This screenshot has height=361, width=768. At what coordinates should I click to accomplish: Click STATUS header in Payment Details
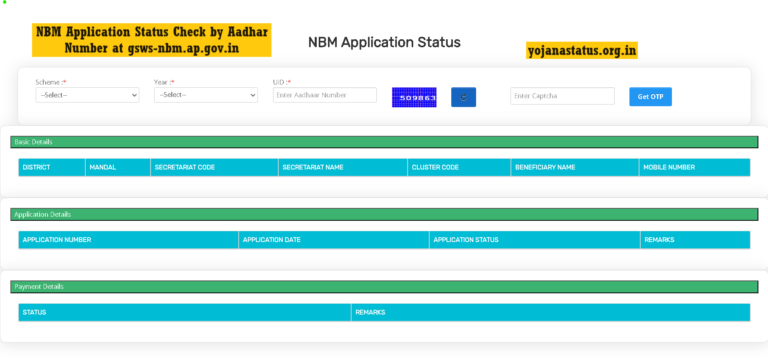pos(185,313)
